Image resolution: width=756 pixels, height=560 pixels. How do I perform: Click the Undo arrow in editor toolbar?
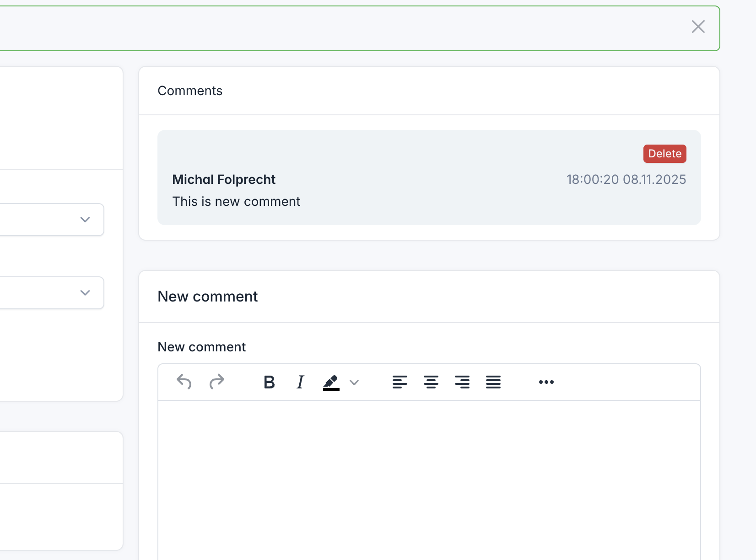pos(184,382)
